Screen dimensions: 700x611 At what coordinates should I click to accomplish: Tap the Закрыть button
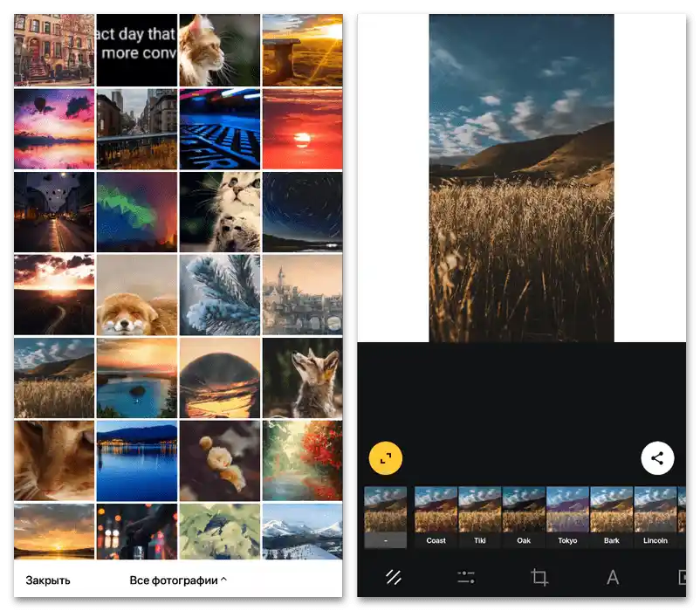click(x=48, y=580)
